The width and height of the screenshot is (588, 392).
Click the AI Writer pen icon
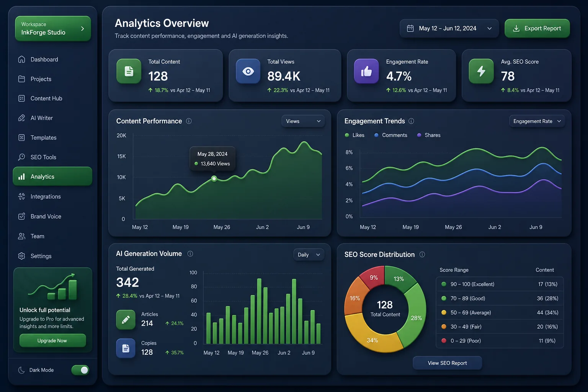(21, 118)
